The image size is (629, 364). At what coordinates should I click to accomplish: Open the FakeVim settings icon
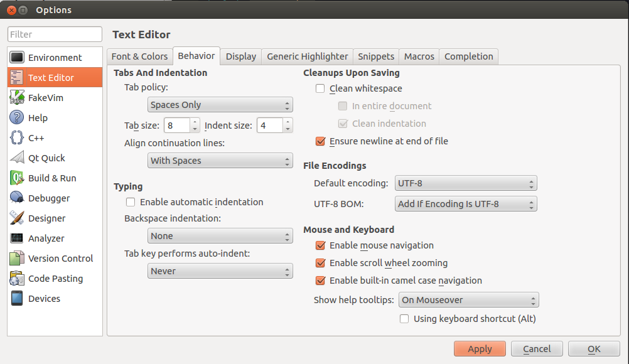point(17,98)
